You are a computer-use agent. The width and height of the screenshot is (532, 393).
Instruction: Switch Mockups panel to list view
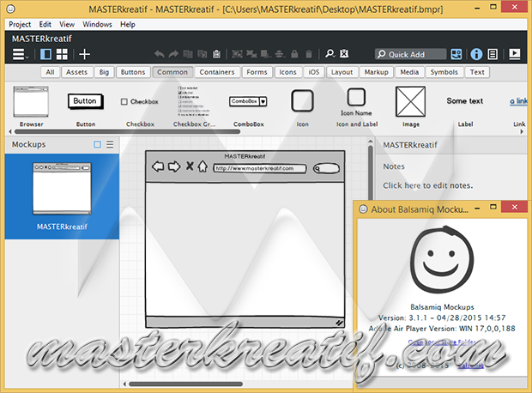(110, 144)
